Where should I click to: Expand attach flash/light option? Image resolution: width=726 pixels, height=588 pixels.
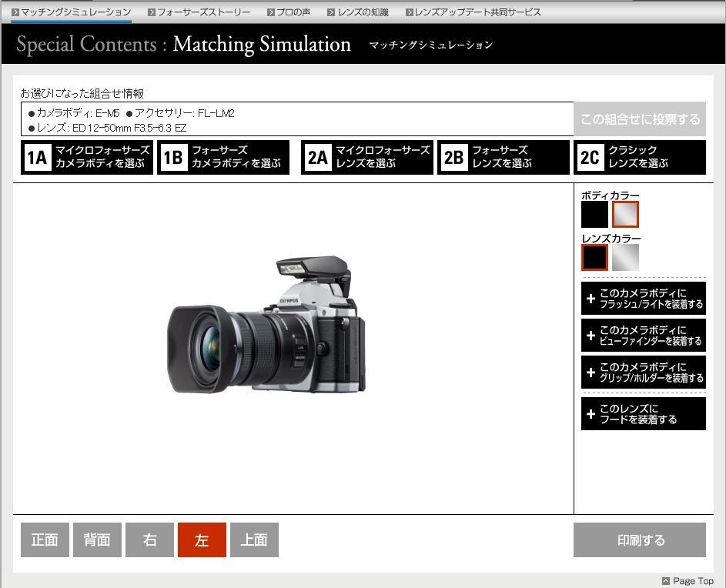click(643, 299)
